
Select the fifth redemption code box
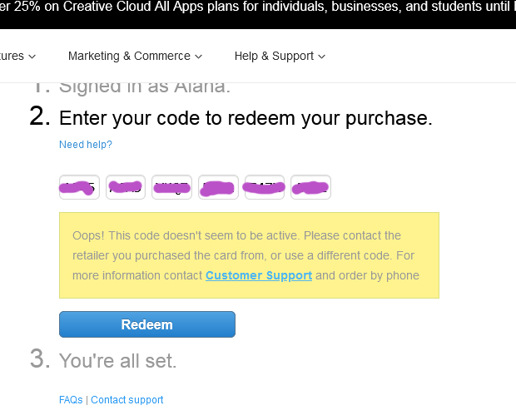click(x=265, y=188)
